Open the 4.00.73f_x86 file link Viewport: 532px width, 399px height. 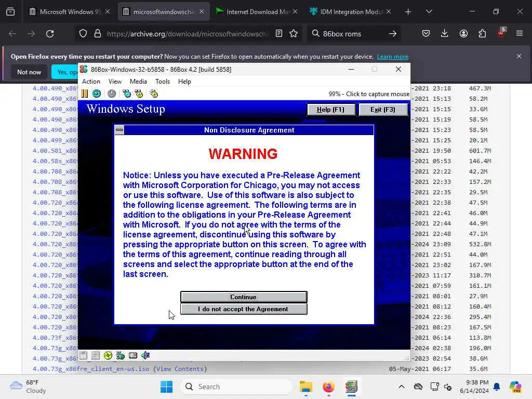[55, 338]
